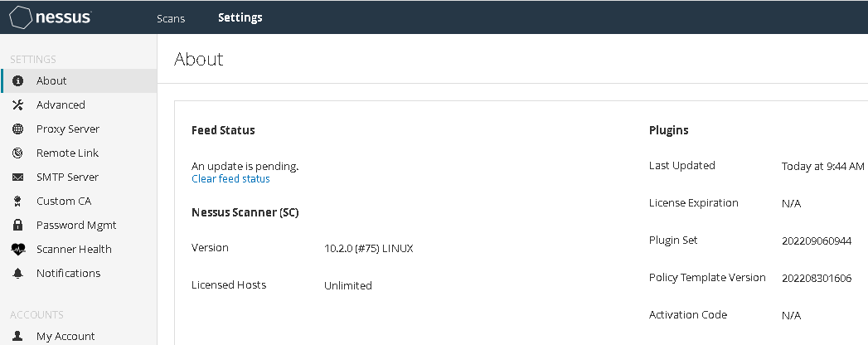Click the SMTP Server envelope icon
The width and height of the screenshot is (868, 345).
(x=17, y=177)
